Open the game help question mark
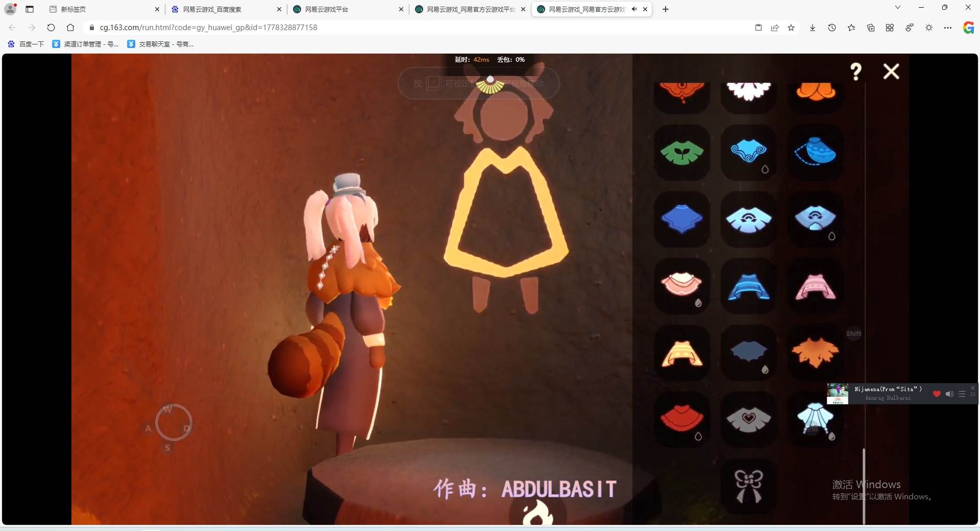 click(856, 71)
